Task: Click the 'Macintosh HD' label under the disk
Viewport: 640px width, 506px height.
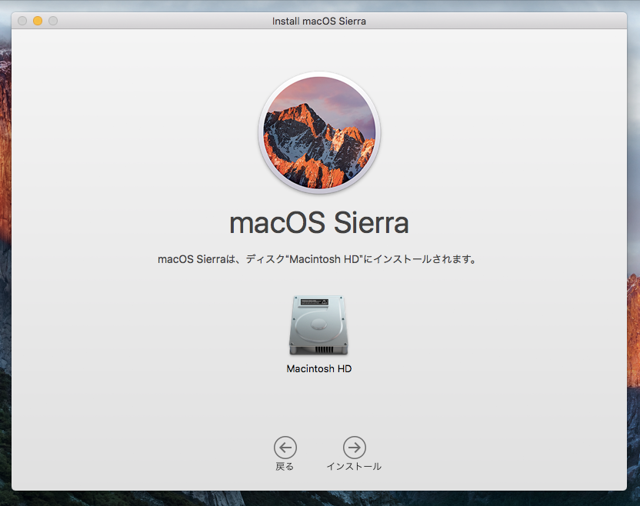Action: (319, 368)
